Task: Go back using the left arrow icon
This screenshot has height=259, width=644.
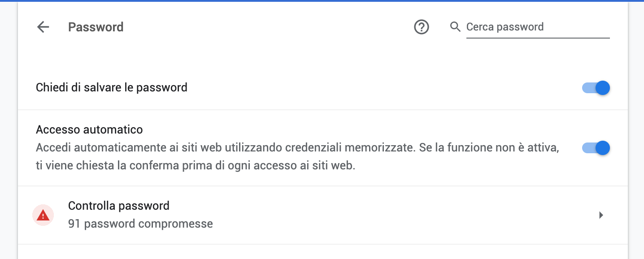Action: pos(43,27)
